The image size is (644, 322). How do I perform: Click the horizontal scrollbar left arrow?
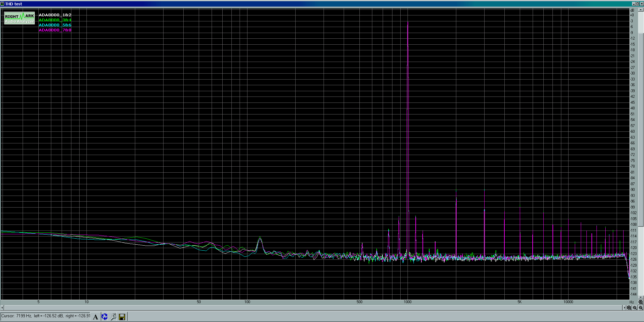[x=3, y=308]
